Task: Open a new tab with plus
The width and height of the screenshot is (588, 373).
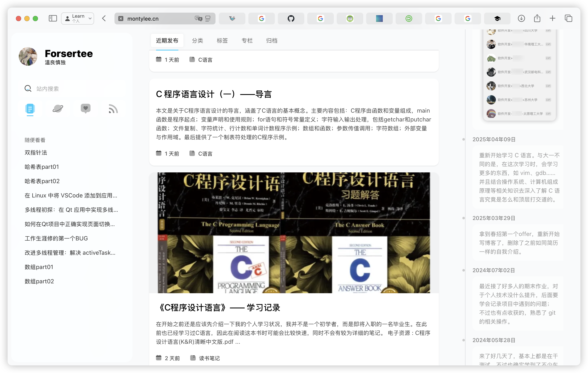Action: (x=553, y=19)
